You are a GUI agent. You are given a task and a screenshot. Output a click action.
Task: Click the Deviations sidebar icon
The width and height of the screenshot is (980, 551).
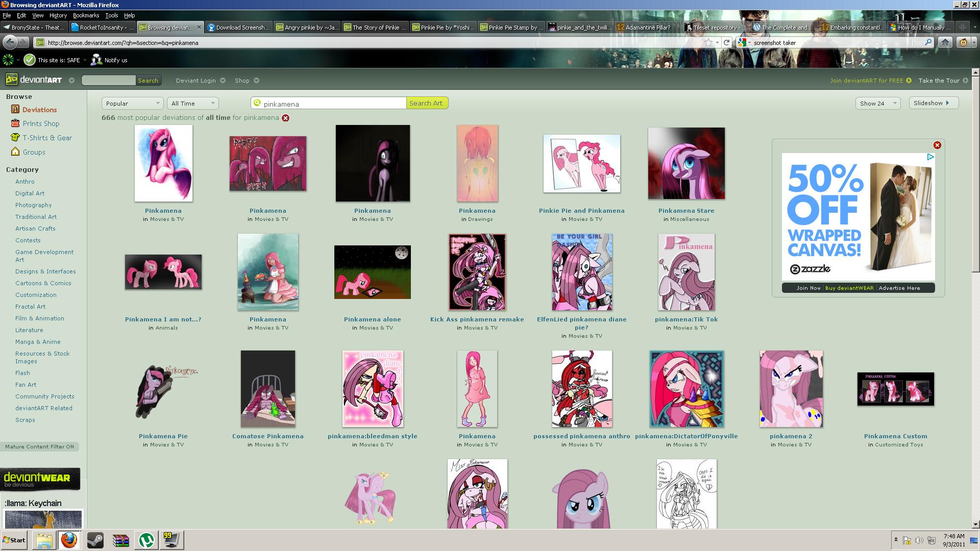click(x=15, y=109)
